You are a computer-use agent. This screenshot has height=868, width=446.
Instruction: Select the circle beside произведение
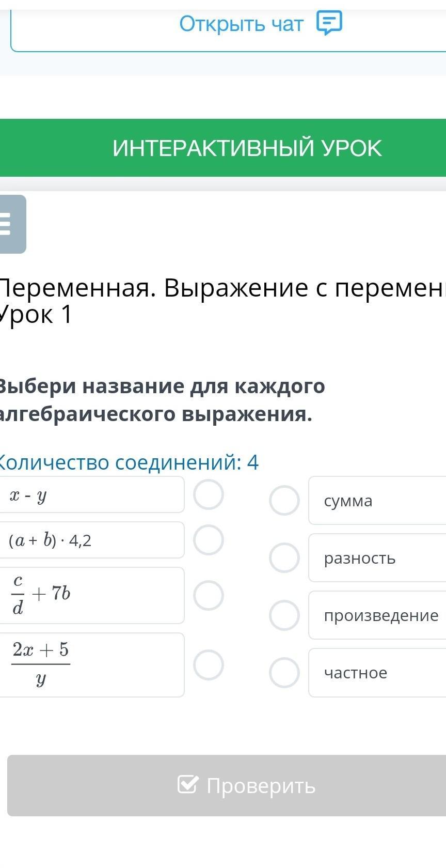(x=284, y=615)
